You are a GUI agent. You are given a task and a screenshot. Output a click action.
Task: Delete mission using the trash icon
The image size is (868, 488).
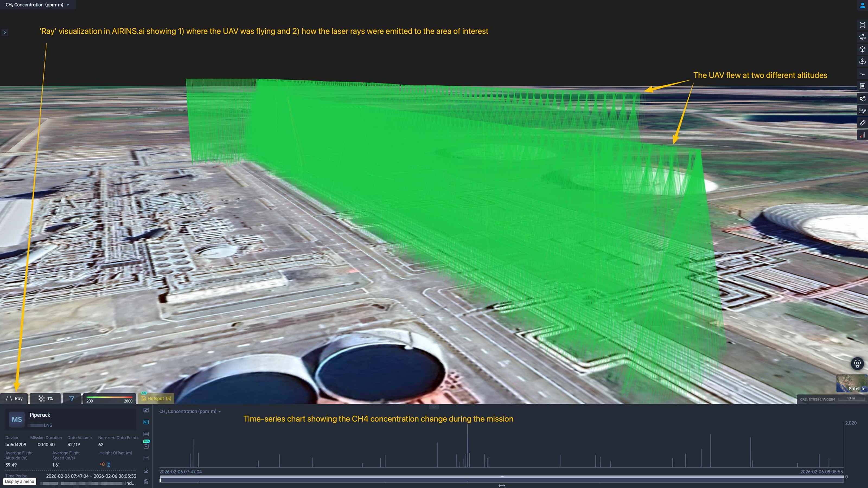tap(146, 481)
